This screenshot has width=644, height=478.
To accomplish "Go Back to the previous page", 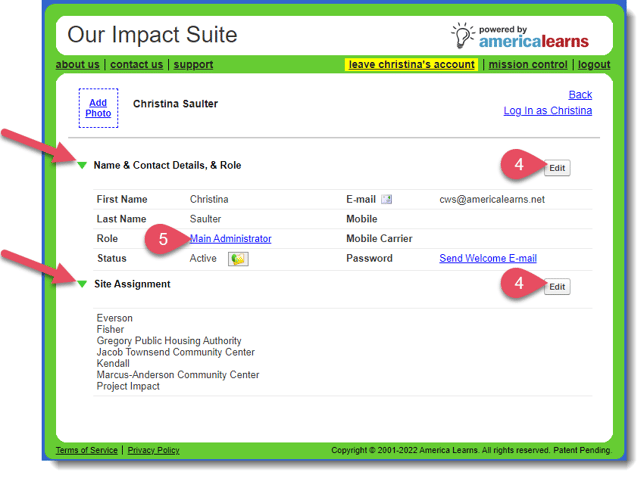I will 580,95.
